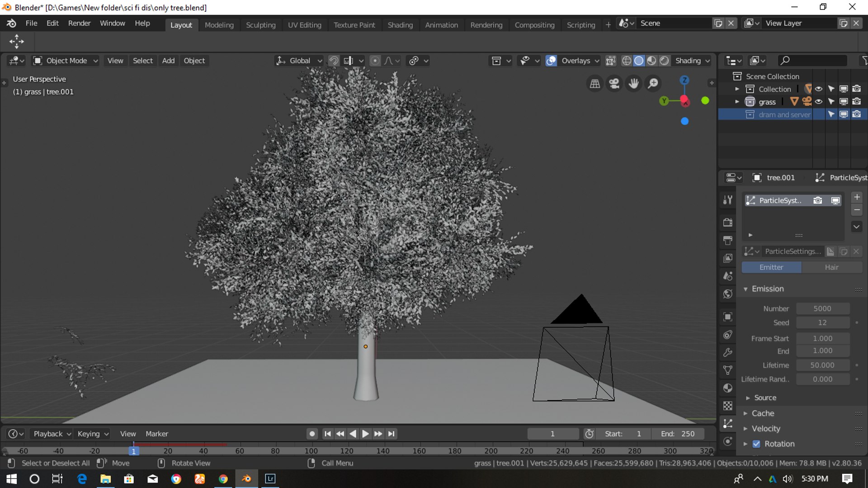The image size is (868, 488).
Task: Open the Output properties printer icon
Action: (728, 240)
